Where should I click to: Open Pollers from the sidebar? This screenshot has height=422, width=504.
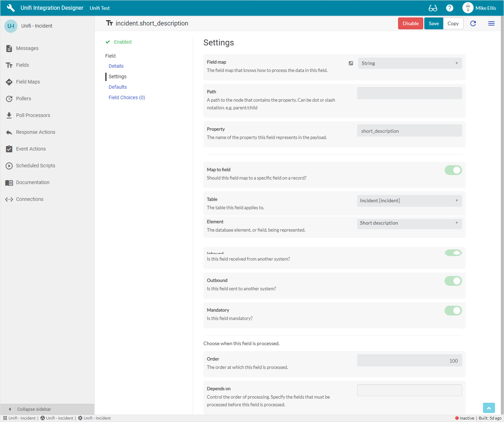point(23,99)
